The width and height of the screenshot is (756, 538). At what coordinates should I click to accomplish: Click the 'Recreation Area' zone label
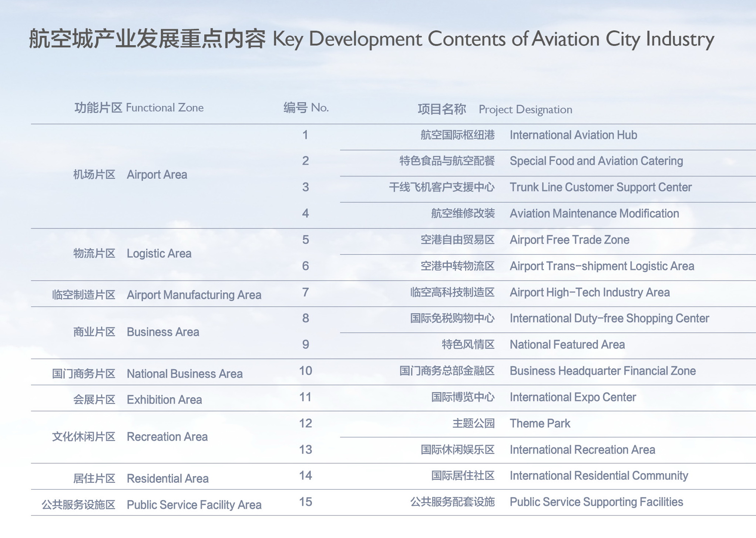167,437
